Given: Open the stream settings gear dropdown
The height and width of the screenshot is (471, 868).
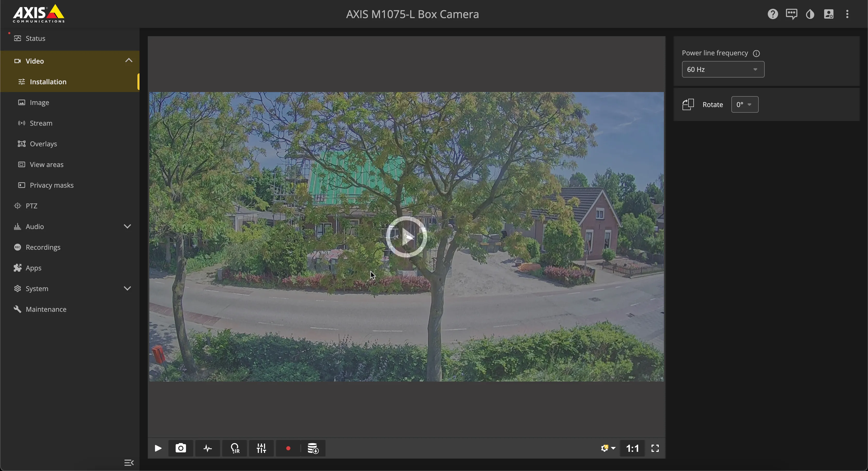Looking at the screenshot, I should 608,448.
